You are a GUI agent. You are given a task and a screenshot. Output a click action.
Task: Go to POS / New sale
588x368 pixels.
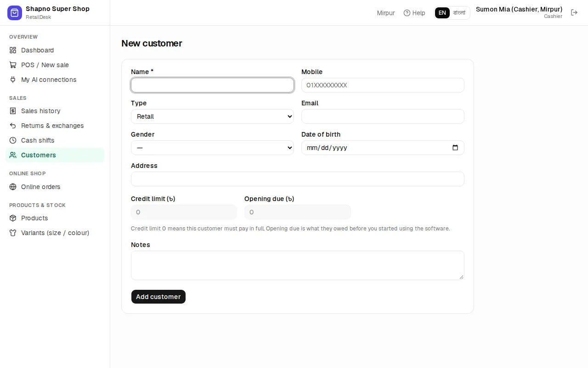point(55,65)
